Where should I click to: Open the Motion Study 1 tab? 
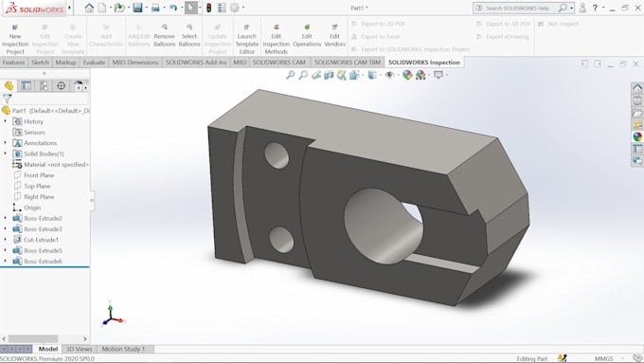click(x=124, y=349)
